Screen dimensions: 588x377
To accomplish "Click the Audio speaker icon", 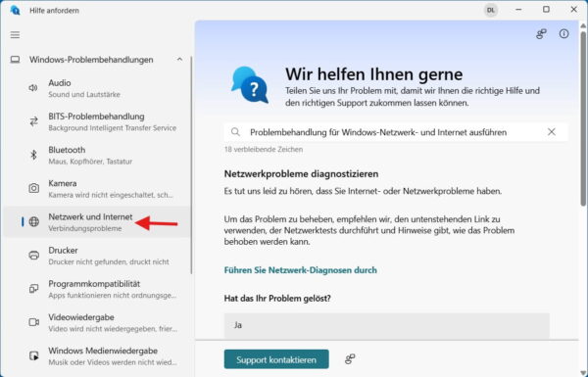I will [33, 88].
